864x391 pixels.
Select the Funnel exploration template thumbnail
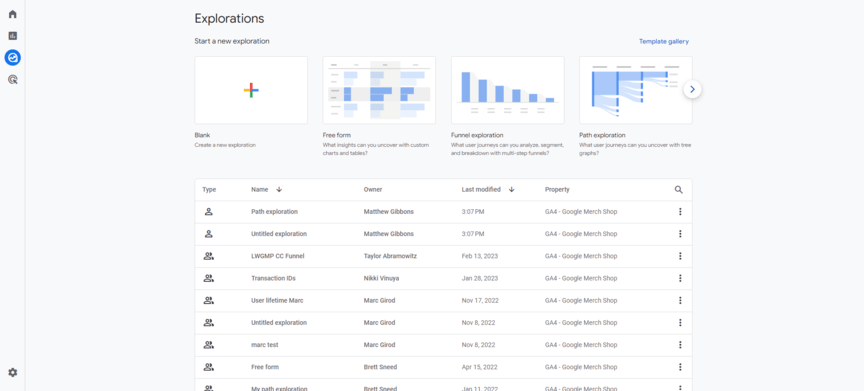point(507,90)
